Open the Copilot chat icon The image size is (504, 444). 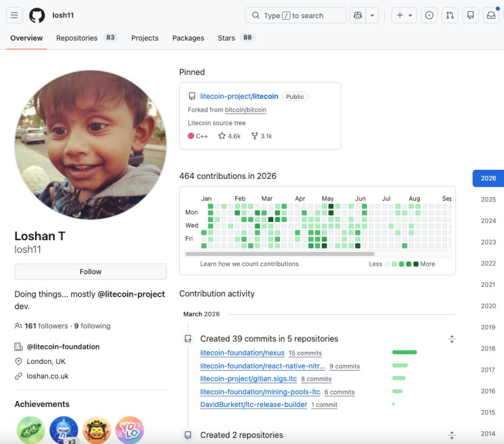[x=358, y=15]
